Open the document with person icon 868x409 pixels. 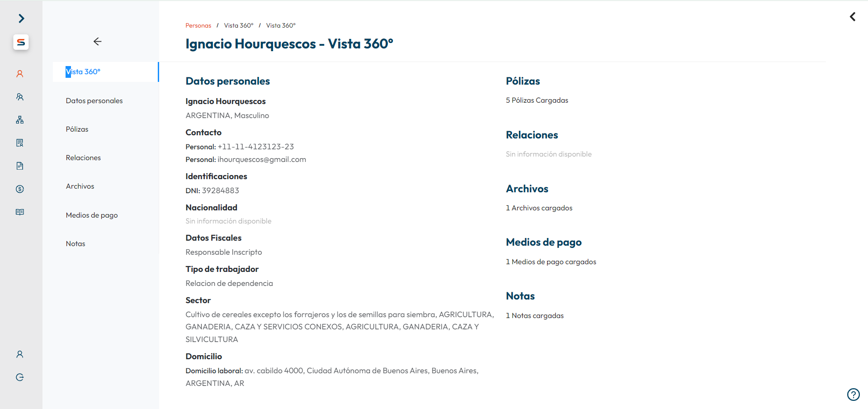tap(20, 143)
